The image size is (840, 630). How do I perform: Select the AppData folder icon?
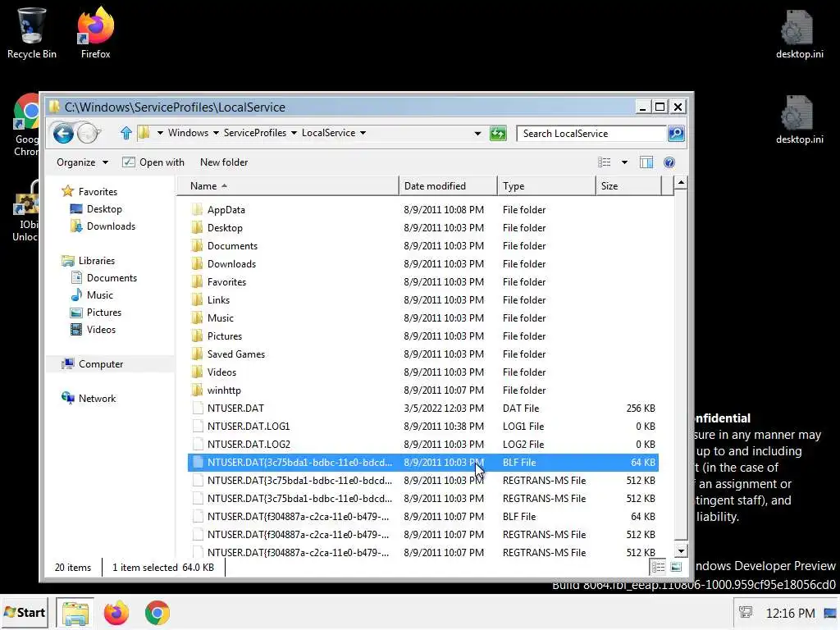click(197, 209)
